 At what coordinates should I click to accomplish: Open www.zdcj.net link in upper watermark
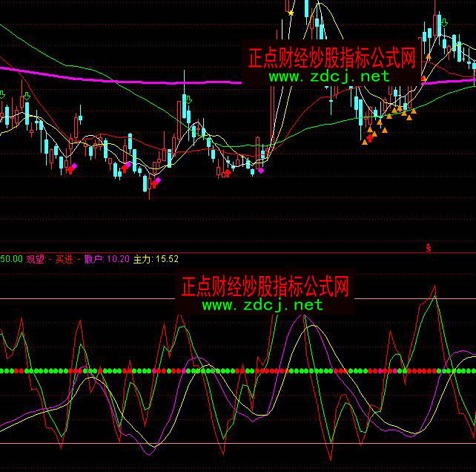[x=328, y=76]
